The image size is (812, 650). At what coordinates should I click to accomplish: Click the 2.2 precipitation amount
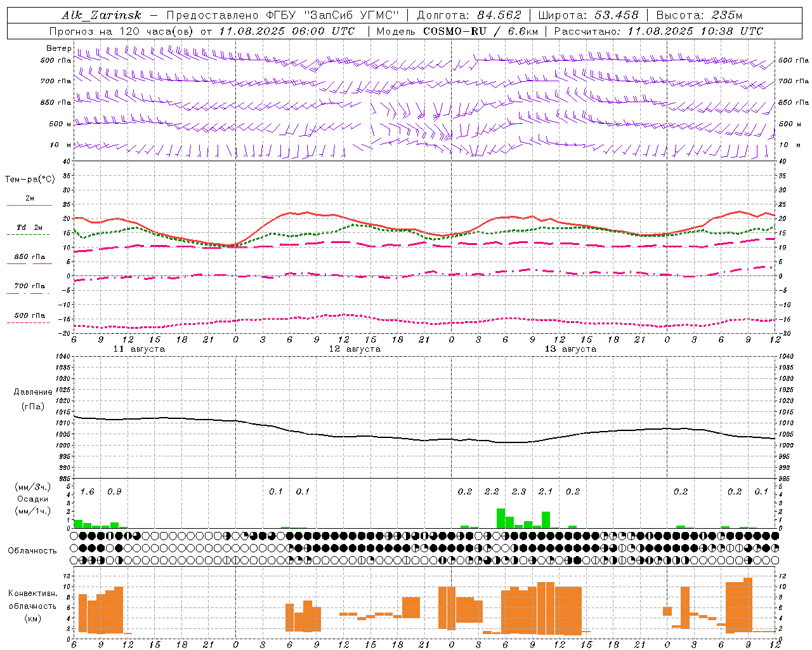click(x=492, y=491)
